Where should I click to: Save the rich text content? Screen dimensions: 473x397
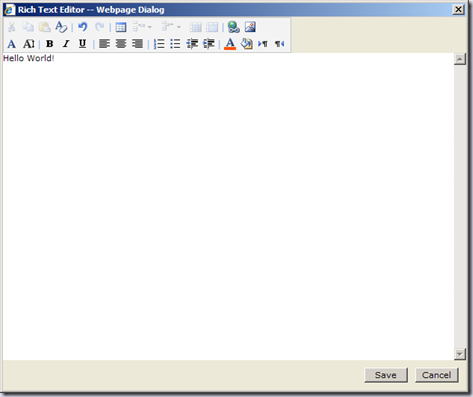(x=386, y=375)
